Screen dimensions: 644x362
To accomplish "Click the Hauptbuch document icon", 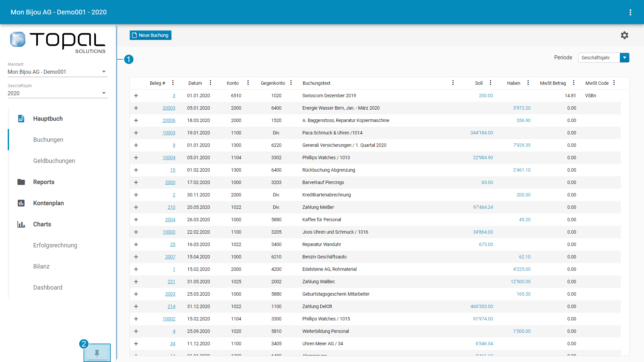I will 21,119.
